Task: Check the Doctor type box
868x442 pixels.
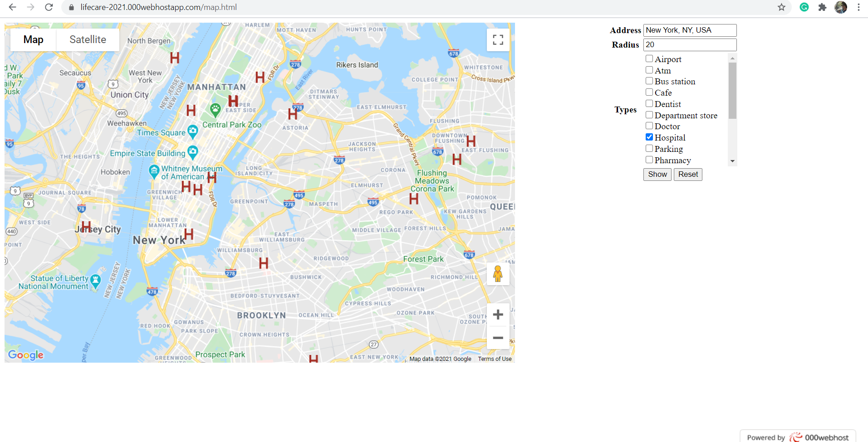Action: click(649, 126)
